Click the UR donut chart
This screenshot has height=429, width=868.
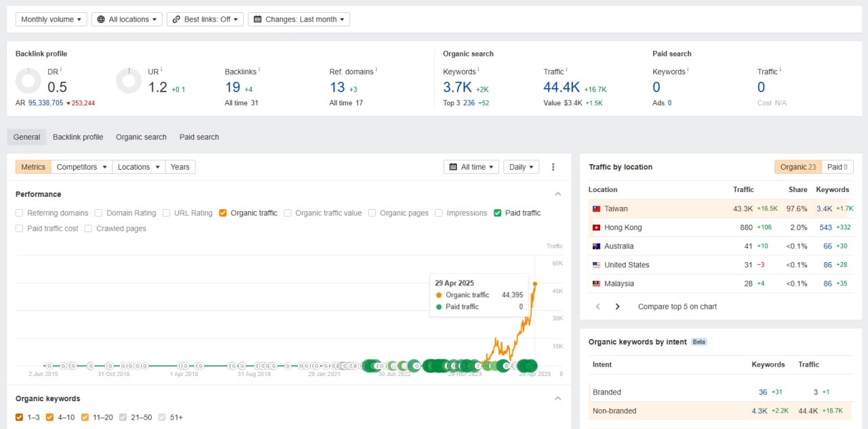tap(129, 81)
